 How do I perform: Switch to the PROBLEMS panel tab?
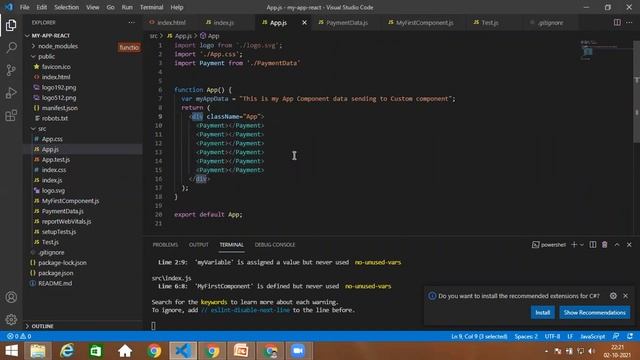[x=165, y=244]
